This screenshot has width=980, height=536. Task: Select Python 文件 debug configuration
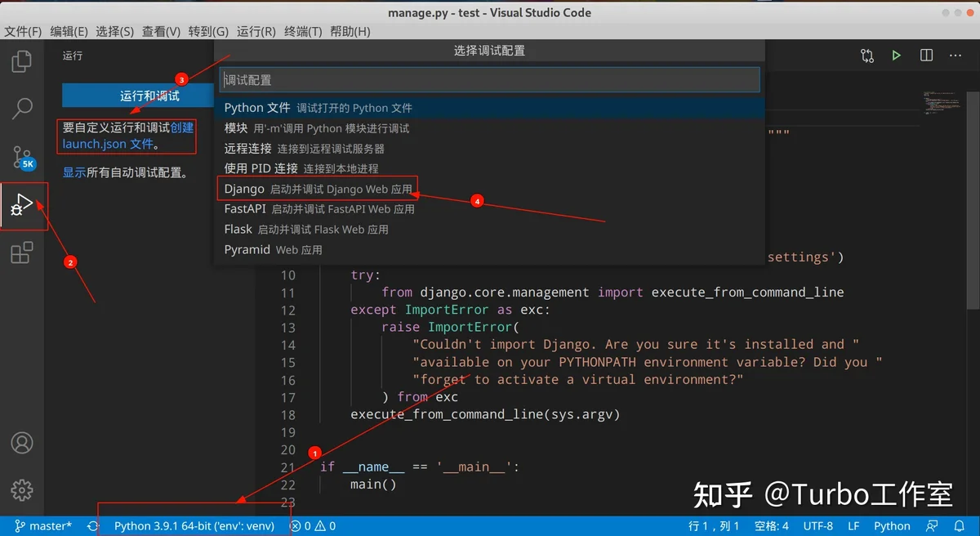pos(490,108)
